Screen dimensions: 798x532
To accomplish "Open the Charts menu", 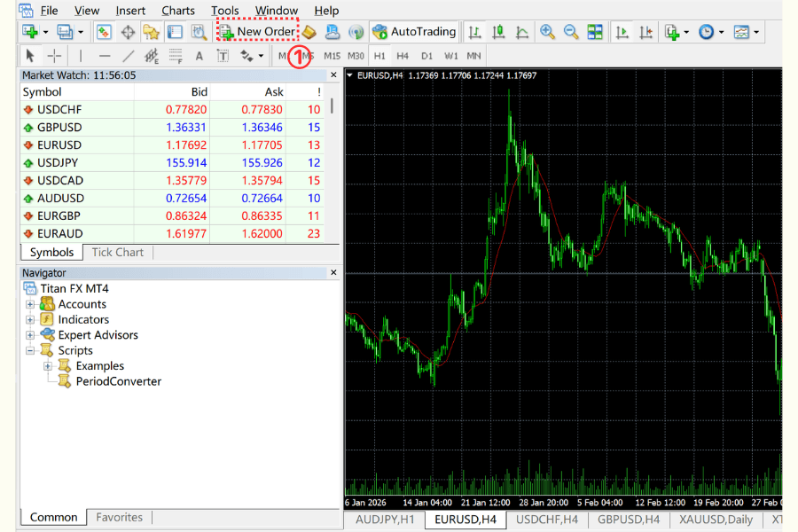I will point(178,11).
